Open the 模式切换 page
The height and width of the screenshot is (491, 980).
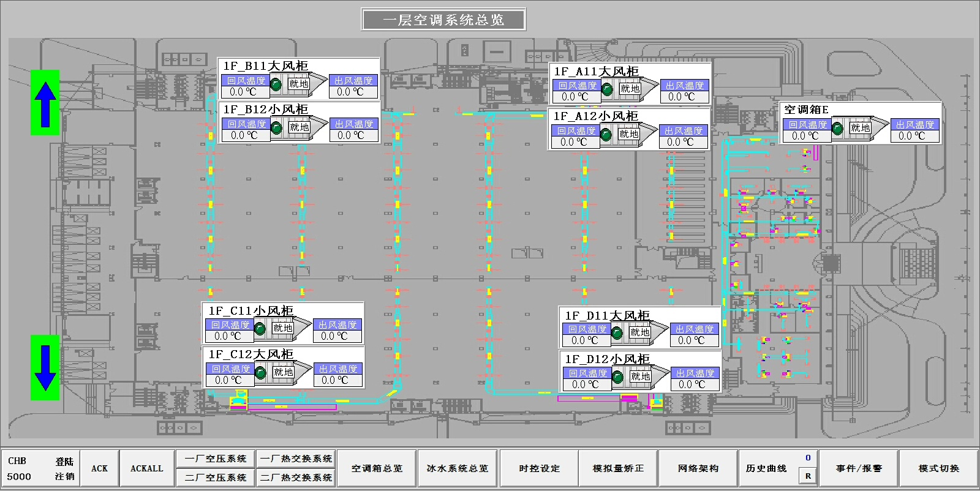point(938,468)
